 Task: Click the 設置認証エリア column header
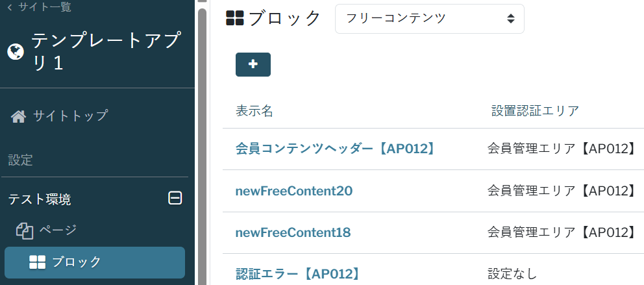[535, 111]
